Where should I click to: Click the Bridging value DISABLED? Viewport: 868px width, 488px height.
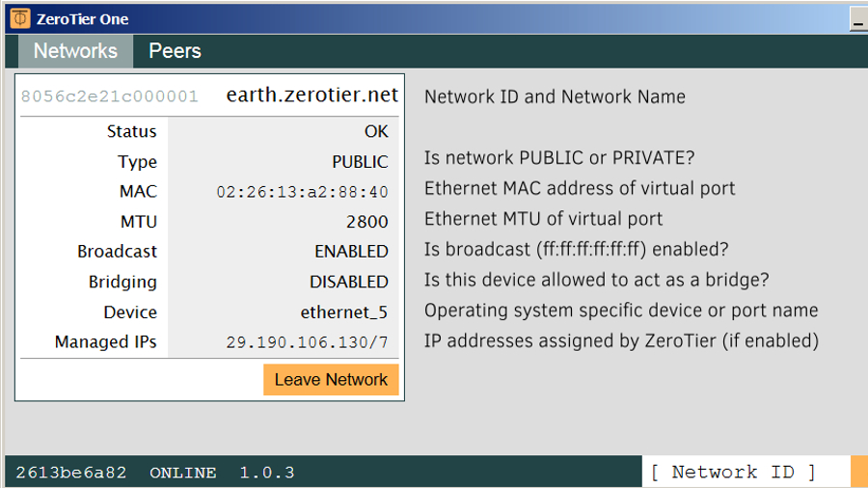[x=349, y=283]
